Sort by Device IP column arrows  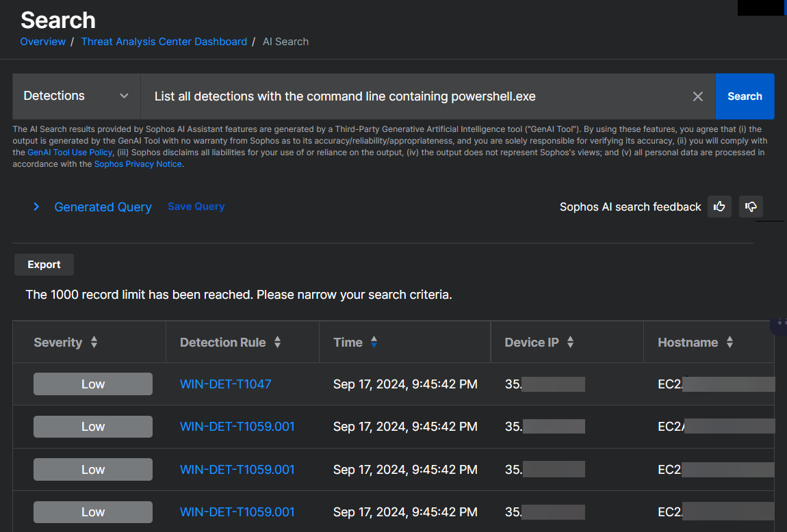pyautogui.click(x=570, y=343)
